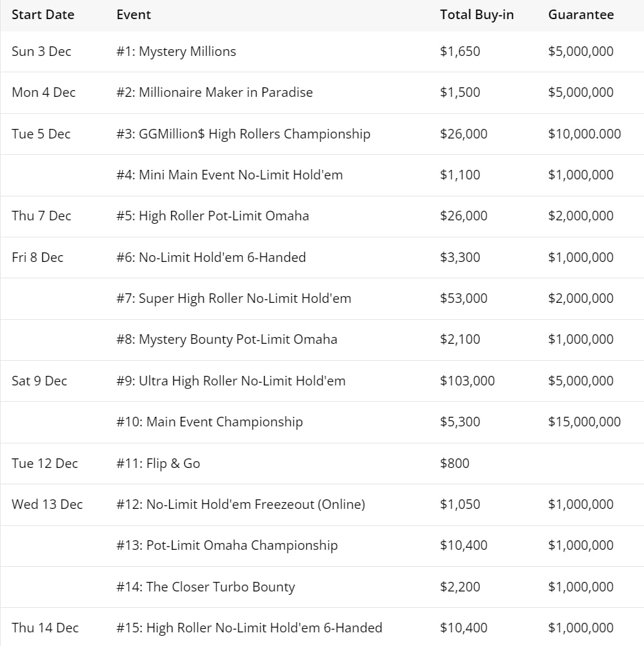Click The Closer Turbo Bounty event
The height and width of the screenshot is (646, 644).
[205, 587]
